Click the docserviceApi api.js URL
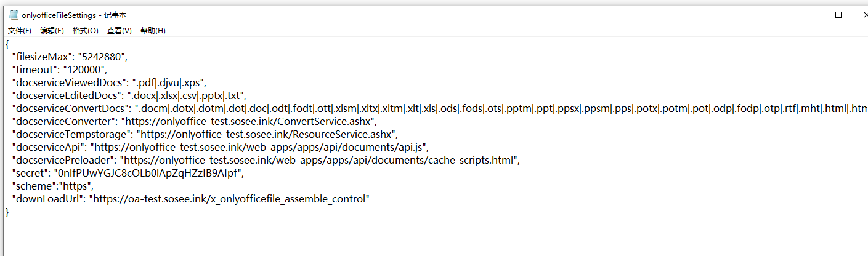Viewport: 868px width, 256px height. [x=259, y=147]
